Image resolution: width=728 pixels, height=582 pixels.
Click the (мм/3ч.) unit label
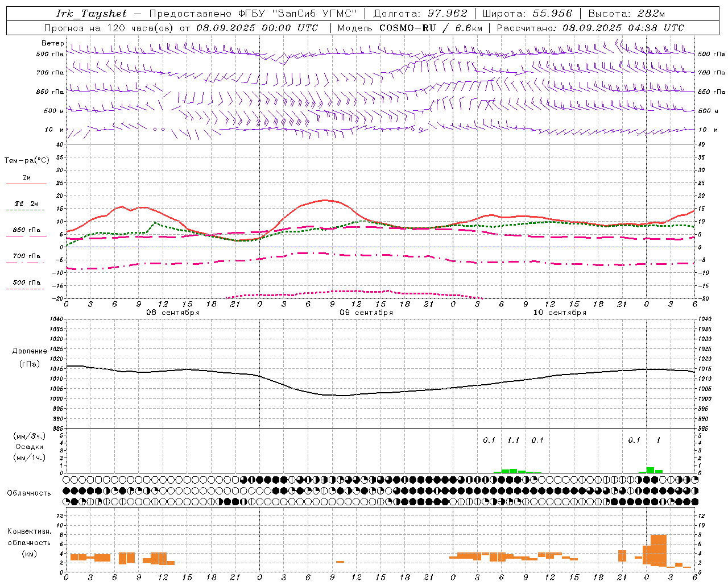click(x=30, y=436)
